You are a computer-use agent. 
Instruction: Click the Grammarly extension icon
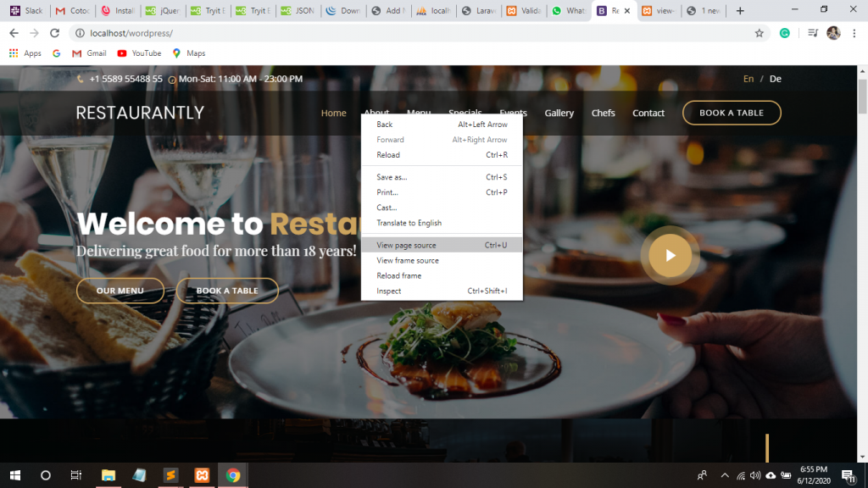785,33
